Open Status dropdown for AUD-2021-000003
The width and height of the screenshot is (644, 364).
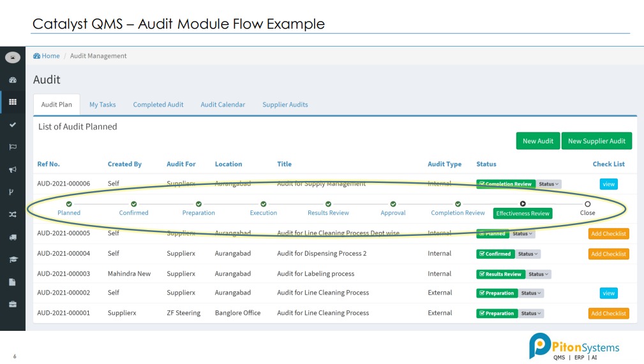(539, 274)
